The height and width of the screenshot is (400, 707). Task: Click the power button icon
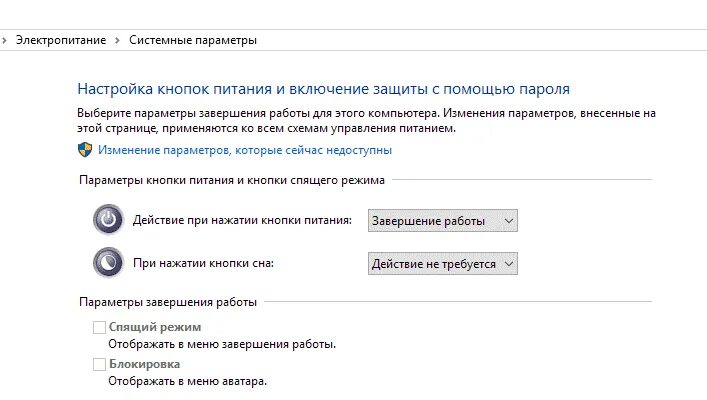(x=107, y=220)
